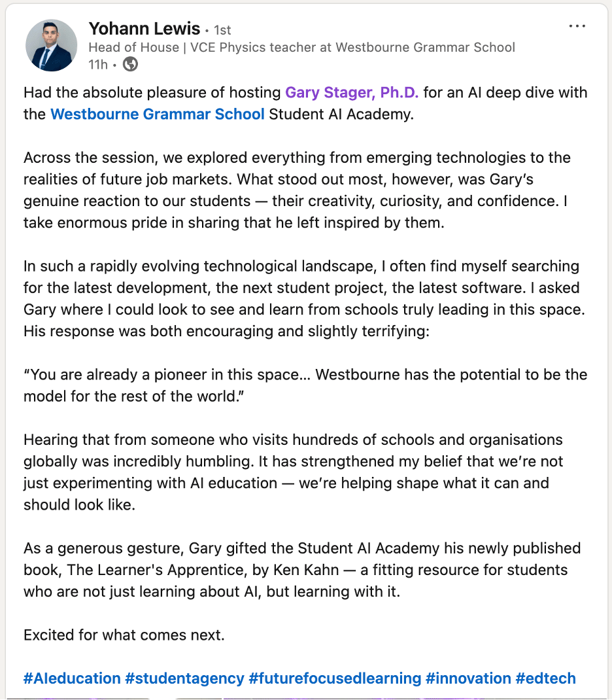Open the Gary Stager, Ph.D. mention
Image resolution: width=612 pixels, height=700 pixels.
tap(352, 92)
